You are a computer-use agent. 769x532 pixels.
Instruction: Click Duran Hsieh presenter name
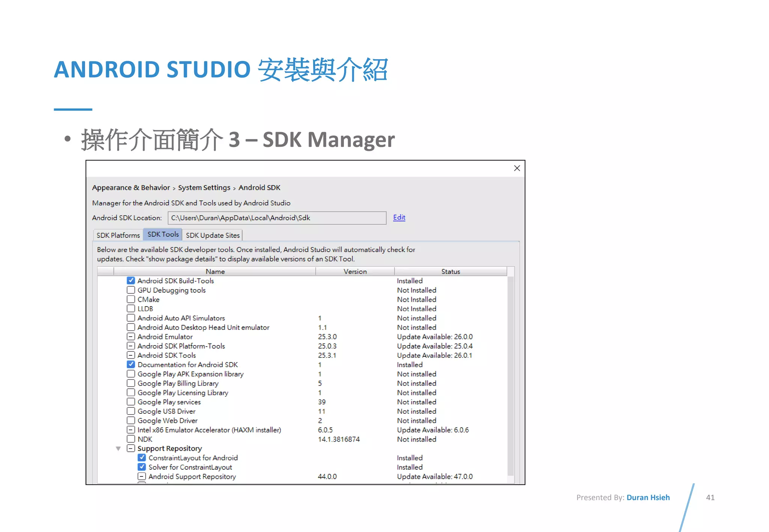pos(648,497)
